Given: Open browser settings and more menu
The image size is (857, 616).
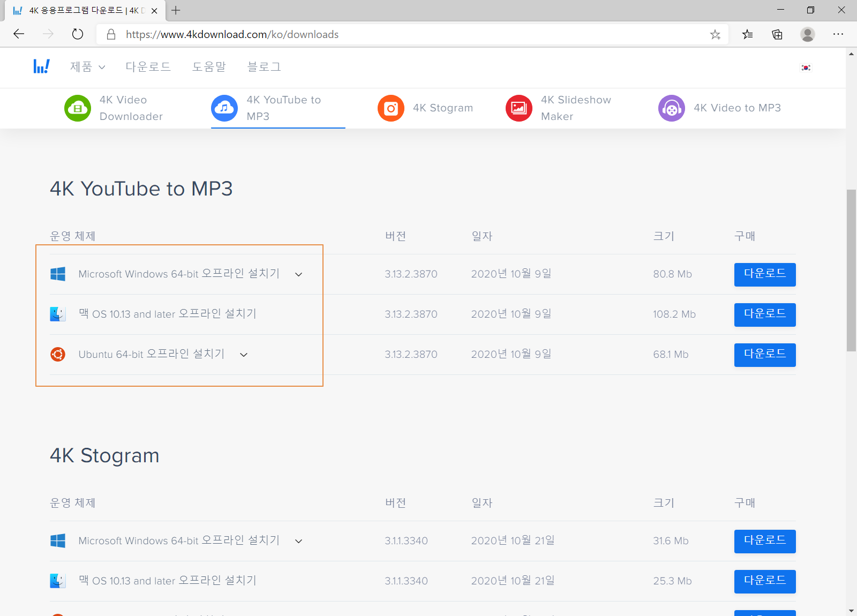Looking at the screenshot, I should [838, 34].
